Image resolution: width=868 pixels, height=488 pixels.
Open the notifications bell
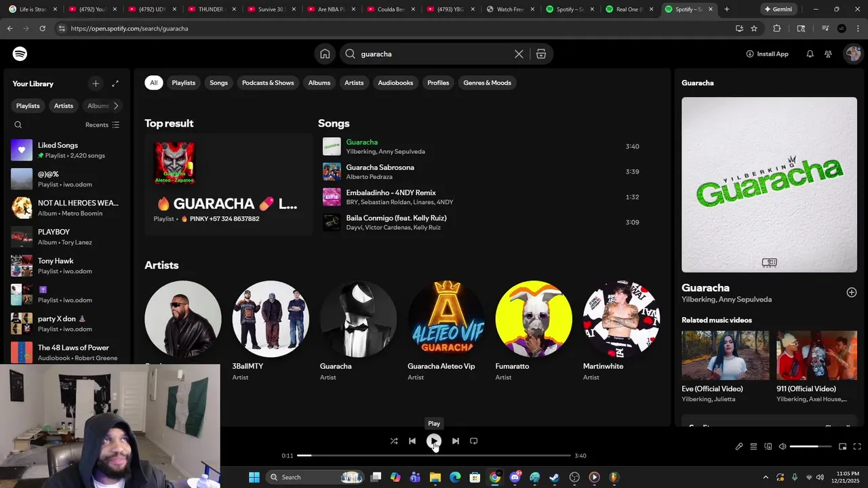(810, 54)
